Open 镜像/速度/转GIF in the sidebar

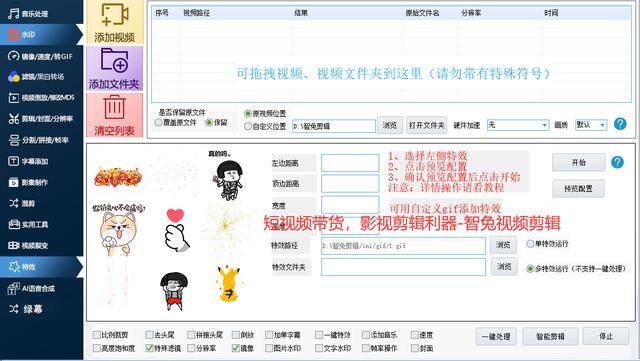pos(41,56)
